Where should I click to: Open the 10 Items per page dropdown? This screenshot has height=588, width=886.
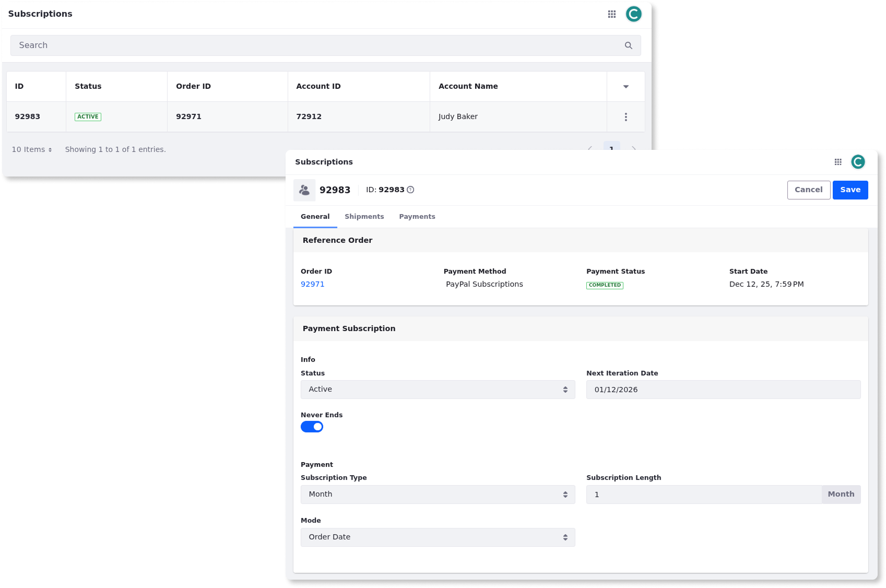pyautogui.click(x=32, y=149)
